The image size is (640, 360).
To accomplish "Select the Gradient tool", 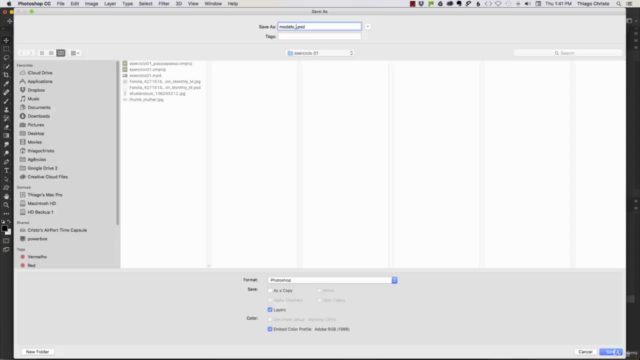I will click(x=6, y=136).
